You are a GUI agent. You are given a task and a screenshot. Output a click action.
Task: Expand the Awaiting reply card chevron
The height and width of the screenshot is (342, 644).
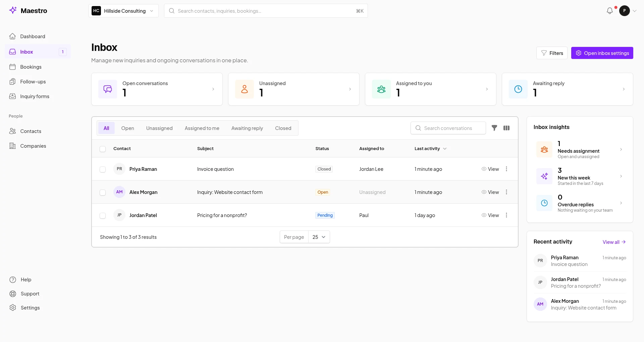click(x=624, y=89)
